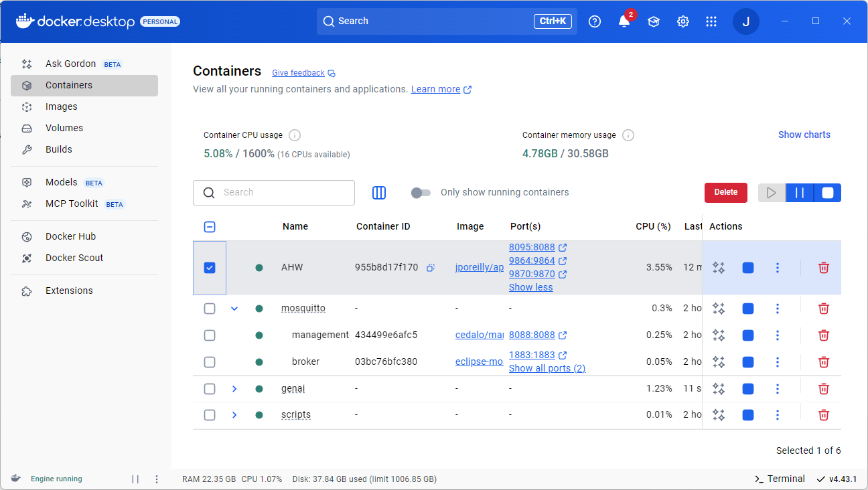868x490 pixels.
Task: Click the top Search bar
Action: pyautogui.click(x=447, y=21)
